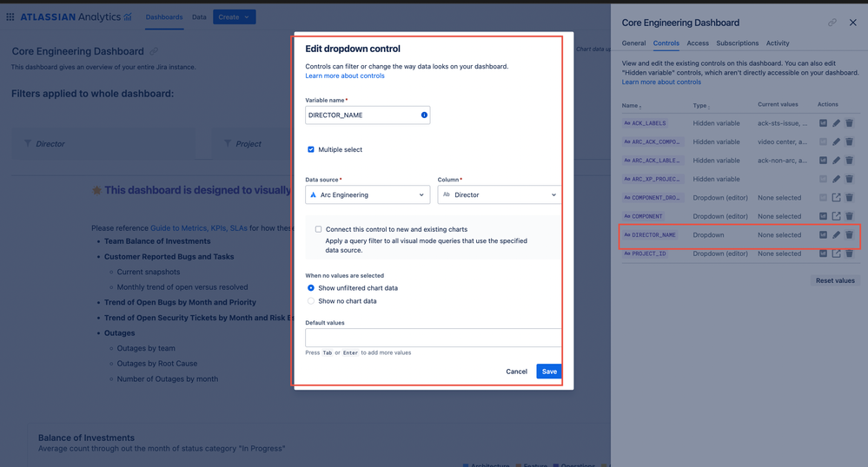Image resolution: width=868 pixels, height=467 pixels.
Task: Focus the Default values input field
Action: 433,338
